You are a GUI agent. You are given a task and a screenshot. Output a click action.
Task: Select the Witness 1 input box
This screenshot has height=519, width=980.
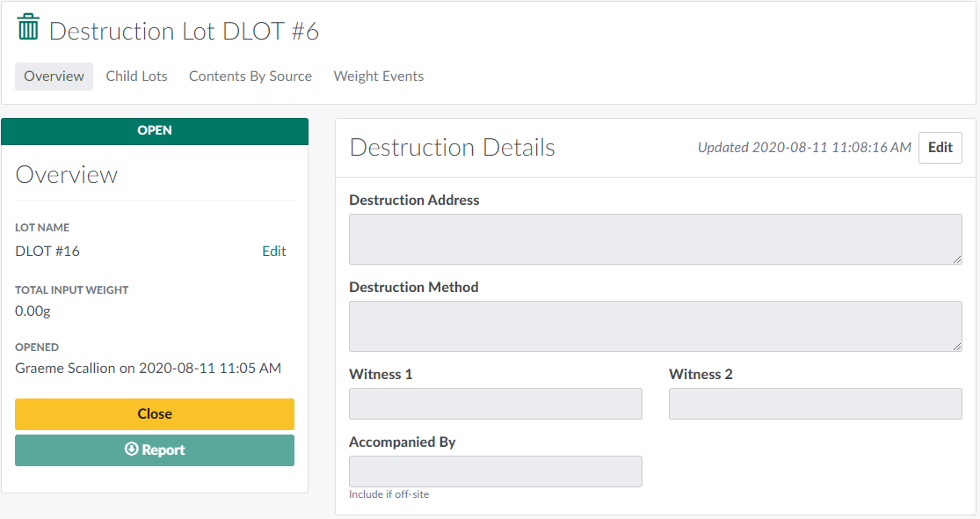pyautogui.click(x=495, y=404)
